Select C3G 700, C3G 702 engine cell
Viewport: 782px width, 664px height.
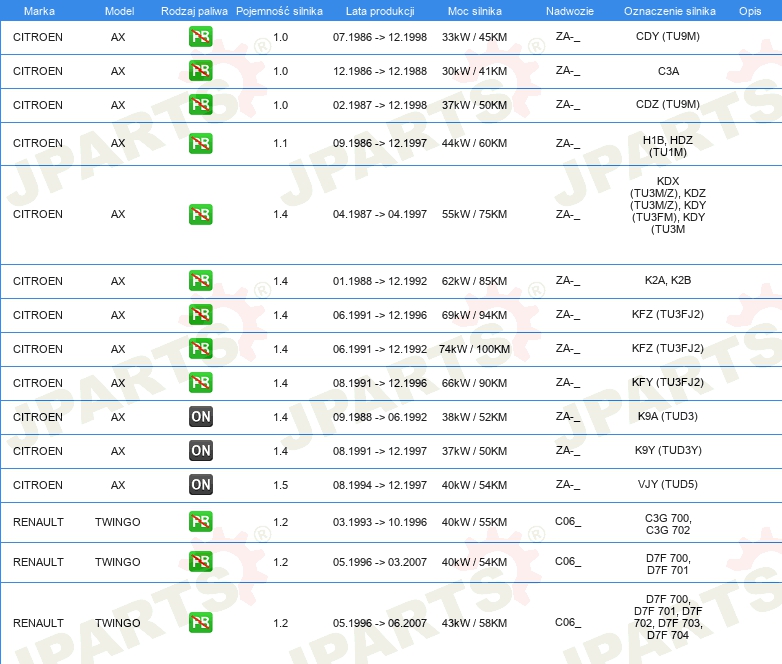tap(668, 524)
